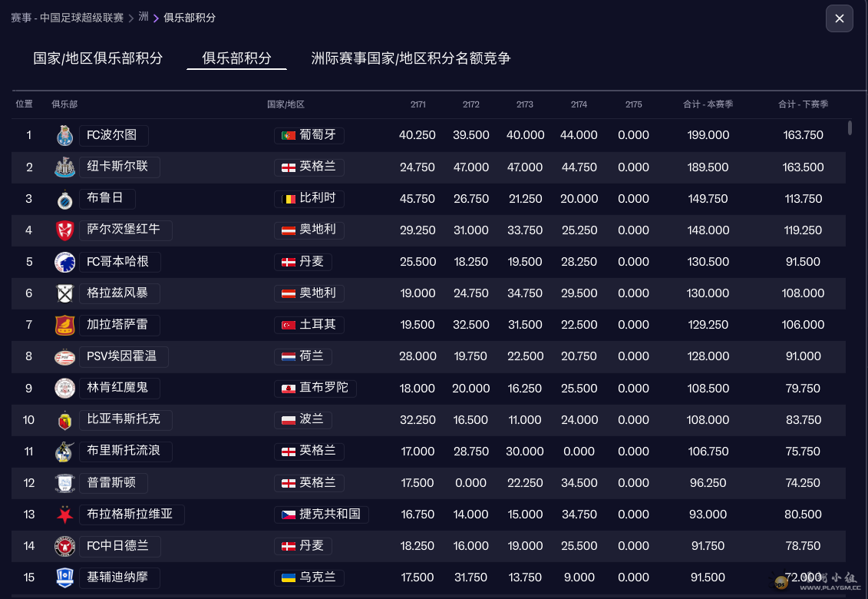Click the 比亚韦斯托克 club crest
This screenshot has height=599, width=868.
click(x=64, y=420)
